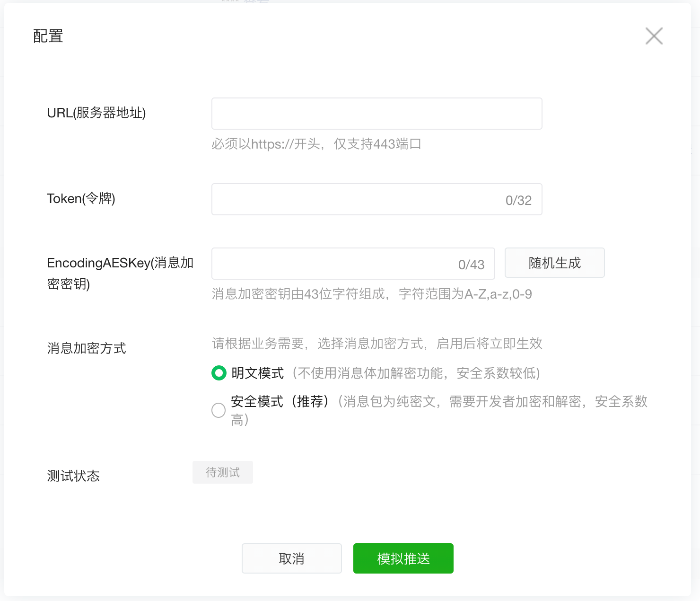Focus the Token(令牌) text box

click(x=355, y=199)
